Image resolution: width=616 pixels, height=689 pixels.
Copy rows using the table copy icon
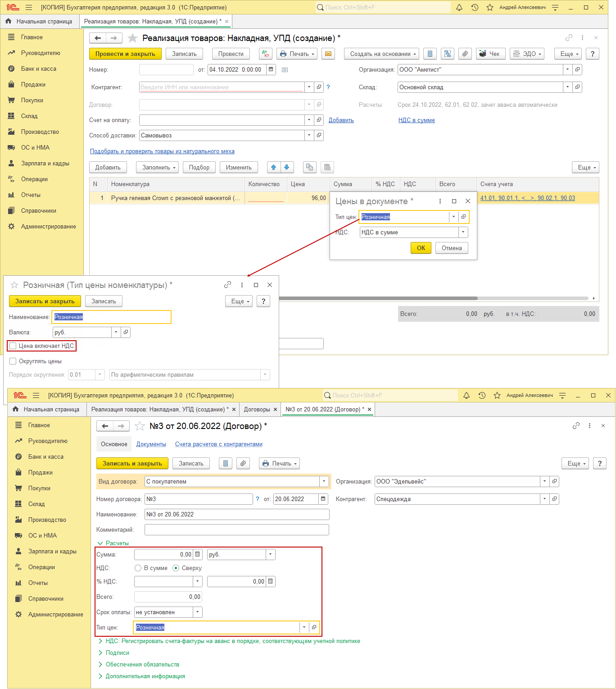click(x=309, y=167)
